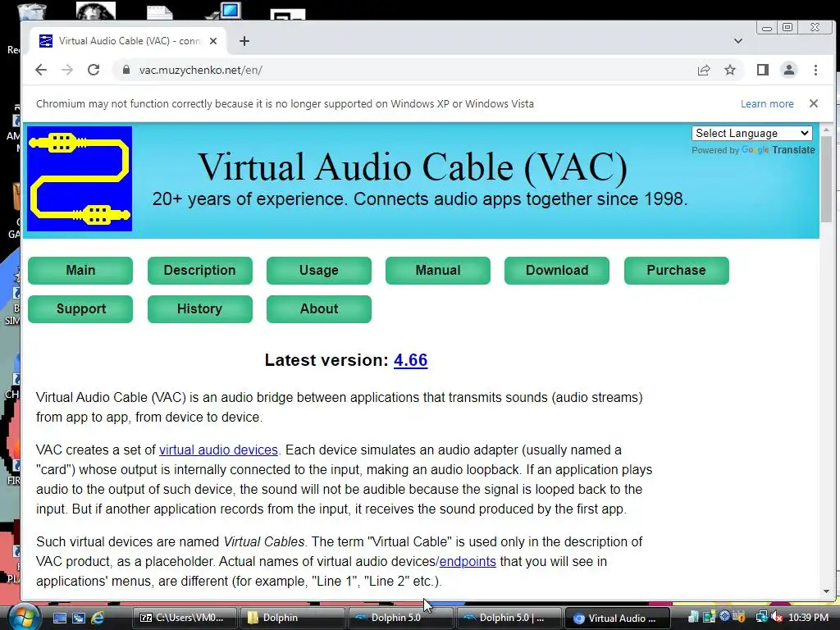This screenshot has width=840, height=630.
Task: Switch to the Dolphin folder taskbar button
Action: pyautogui.click(x=292, y=618)
